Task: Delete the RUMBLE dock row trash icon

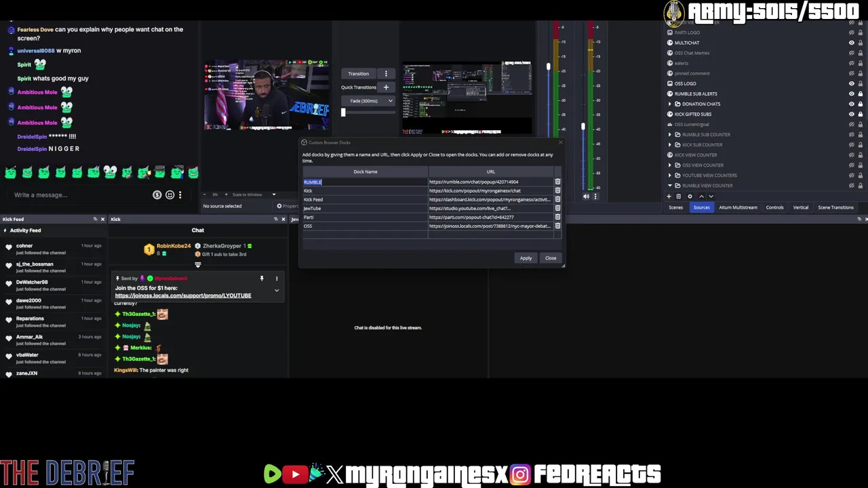Action: 557,182
